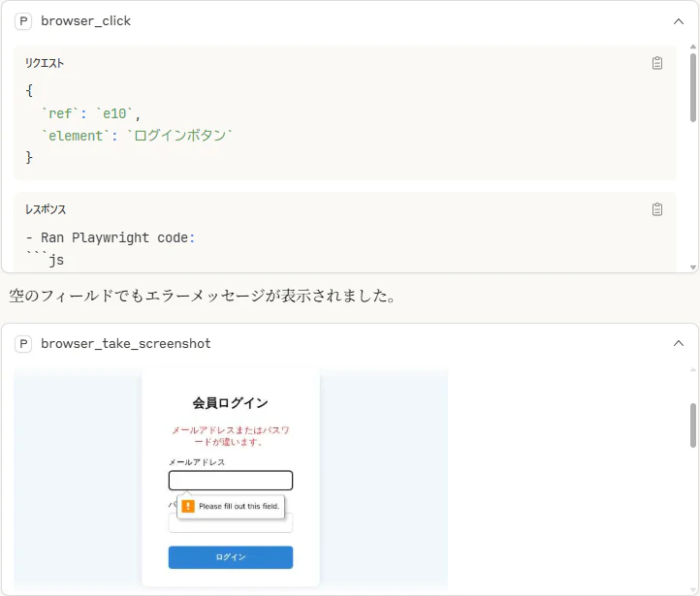Open the 会員ログイン screenshot thumbnail
Screen dimensions: 700x596
231,480
